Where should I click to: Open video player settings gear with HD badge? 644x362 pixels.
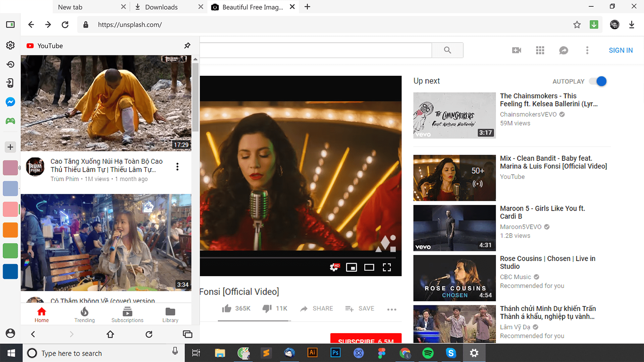coord(334,267)
